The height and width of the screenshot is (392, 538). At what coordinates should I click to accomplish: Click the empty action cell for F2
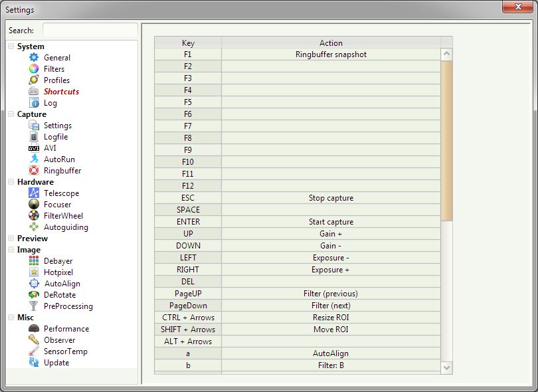click(331, 66)
